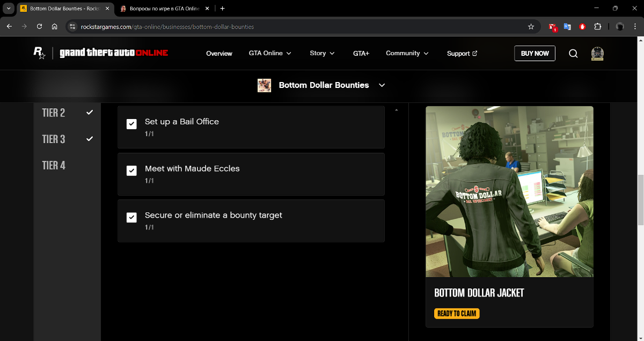Click the page vertical scrollbar thumb
644x341 pixels.
[640, 199]
